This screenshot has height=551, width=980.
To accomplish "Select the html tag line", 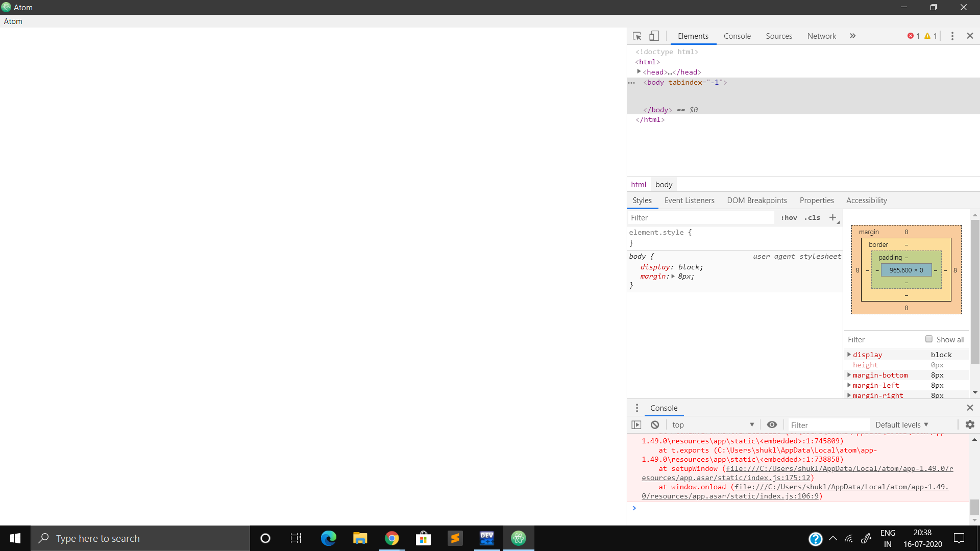I will pyautogui.click(x=648, y=62).
